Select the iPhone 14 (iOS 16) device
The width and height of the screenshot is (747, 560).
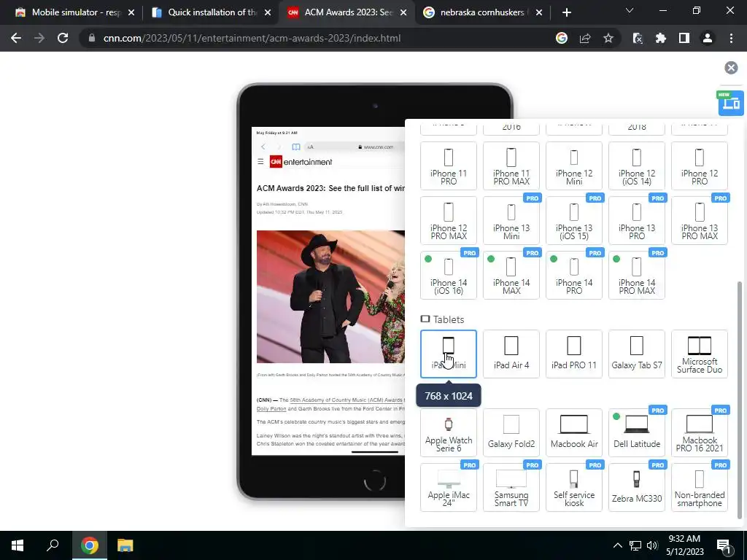(449, 275)
